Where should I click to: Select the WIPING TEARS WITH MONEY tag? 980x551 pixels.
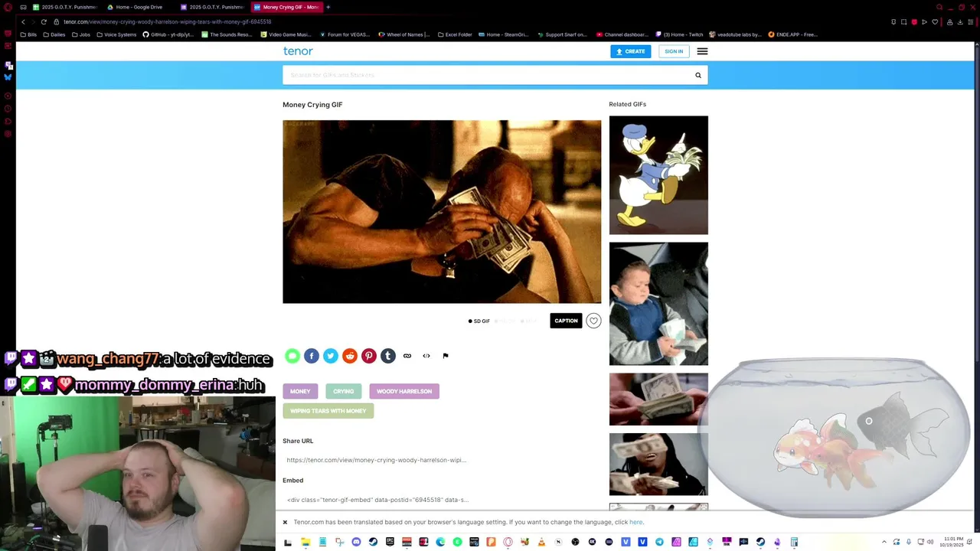328,411
